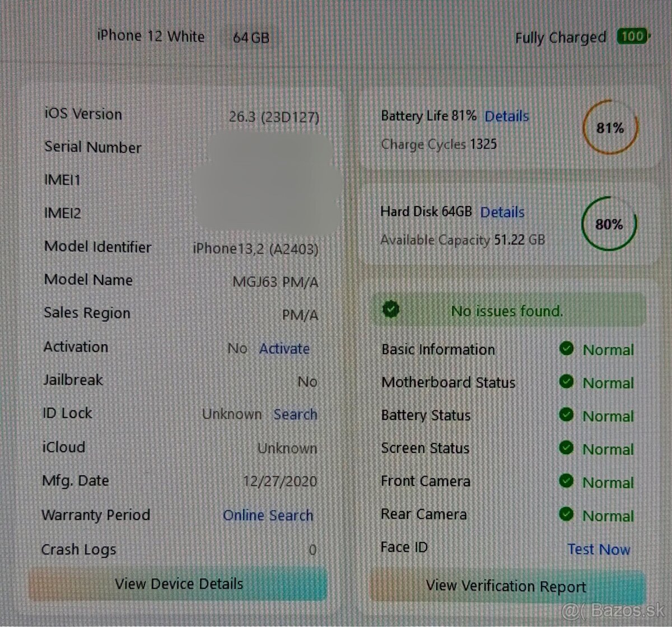Click the iOS version 26.3 value

(274, 117)
